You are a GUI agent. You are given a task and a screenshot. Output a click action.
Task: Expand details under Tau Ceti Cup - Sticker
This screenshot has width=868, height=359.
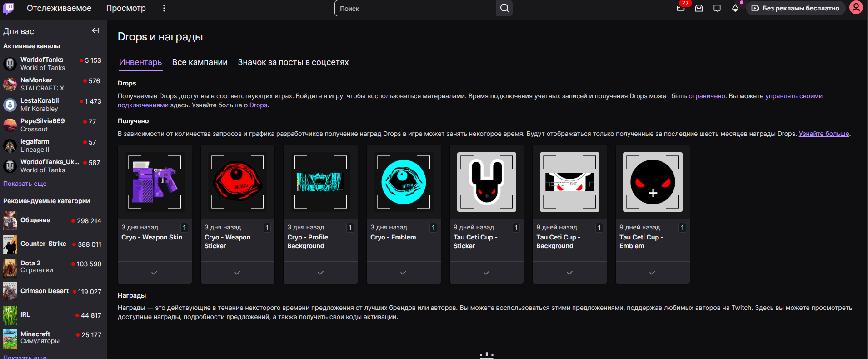pyautogui.click(x=486, y=273)
